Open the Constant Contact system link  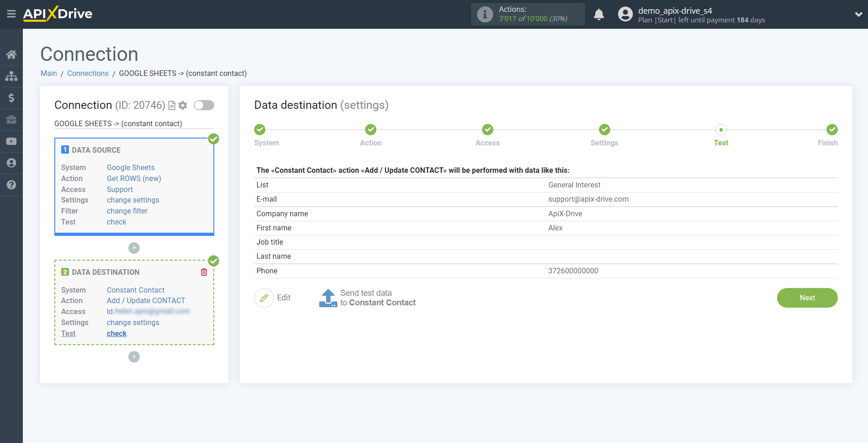pyautogui.click(x=136, y=290)
